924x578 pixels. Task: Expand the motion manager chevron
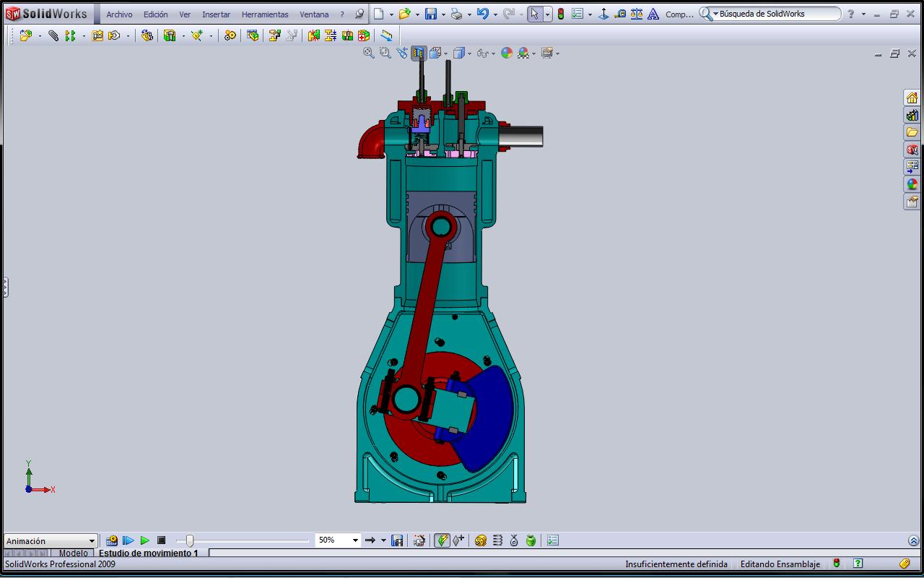[914, 540]
